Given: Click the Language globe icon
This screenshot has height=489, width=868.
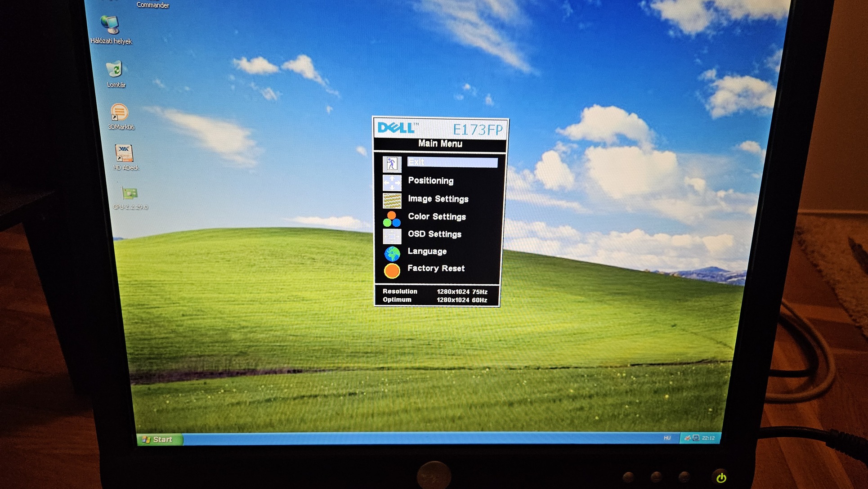Looking at the screenshot, I should coord(392,254).
